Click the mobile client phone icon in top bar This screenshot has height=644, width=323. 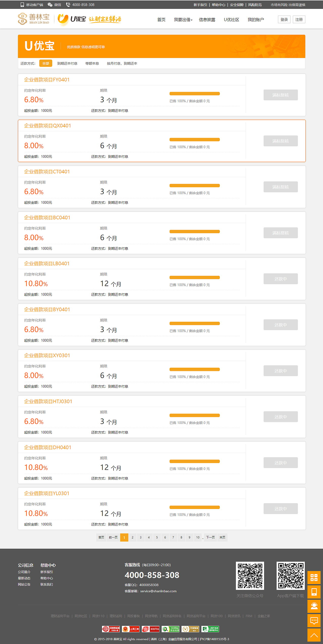point(22,5)
